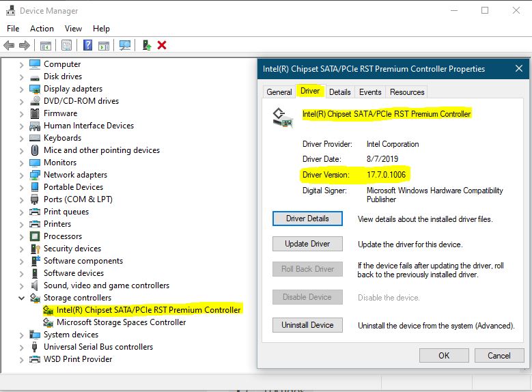Click Scan for hardware changes monitor icon
The height and width of the screenshot is (392, 532).
point(125,45)
